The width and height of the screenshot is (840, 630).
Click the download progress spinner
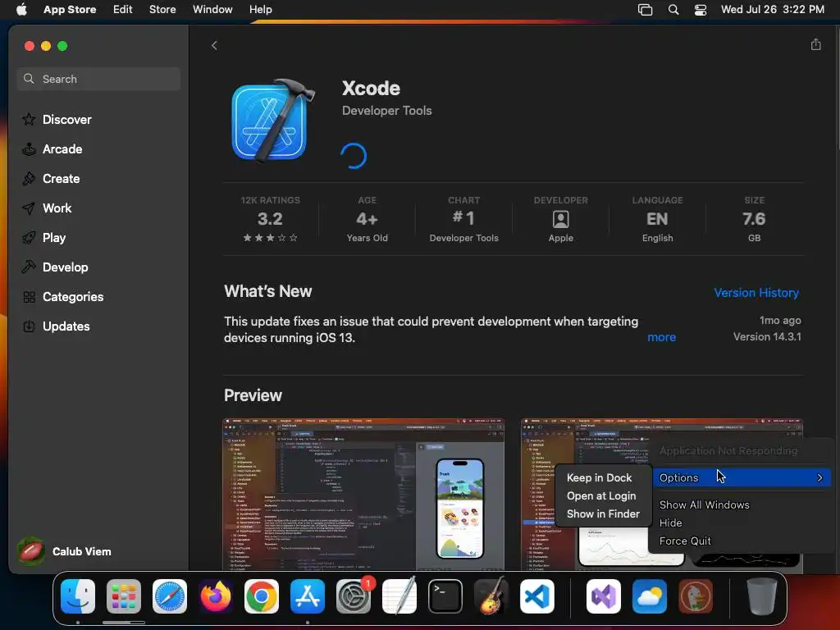354,155
